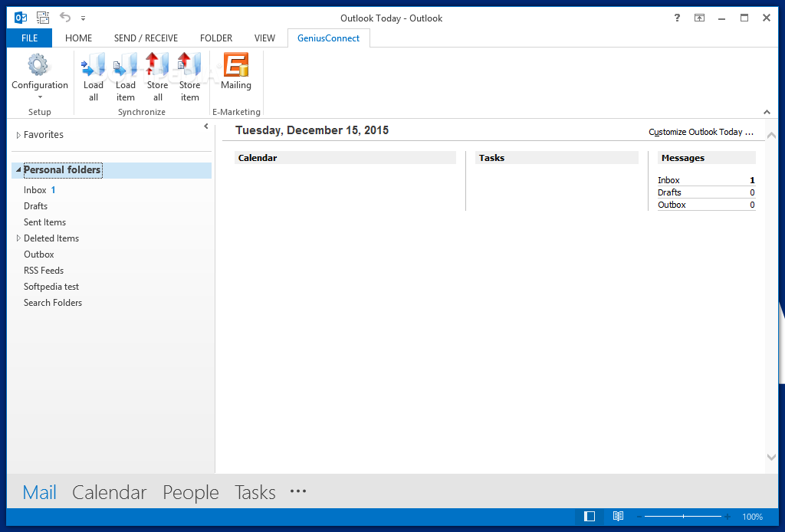Viewport: 785px width, 532px height.
Task: Select Search Folders in the tree
Action: (53, 302)
